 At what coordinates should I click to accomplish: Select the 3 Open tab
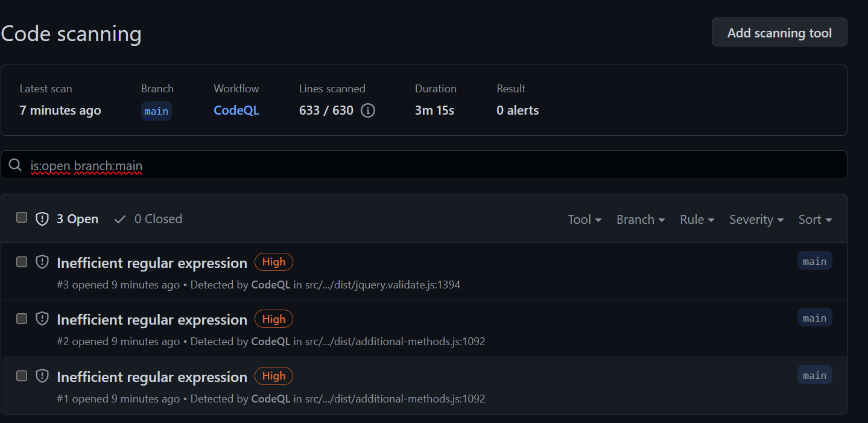tap(77, 218)
